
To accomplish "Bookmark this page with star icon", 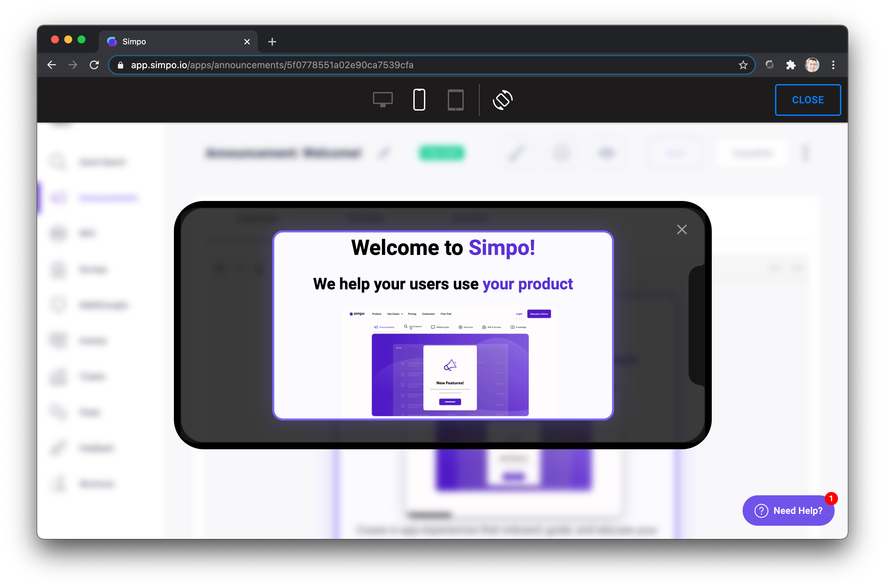I will [743, 65].
